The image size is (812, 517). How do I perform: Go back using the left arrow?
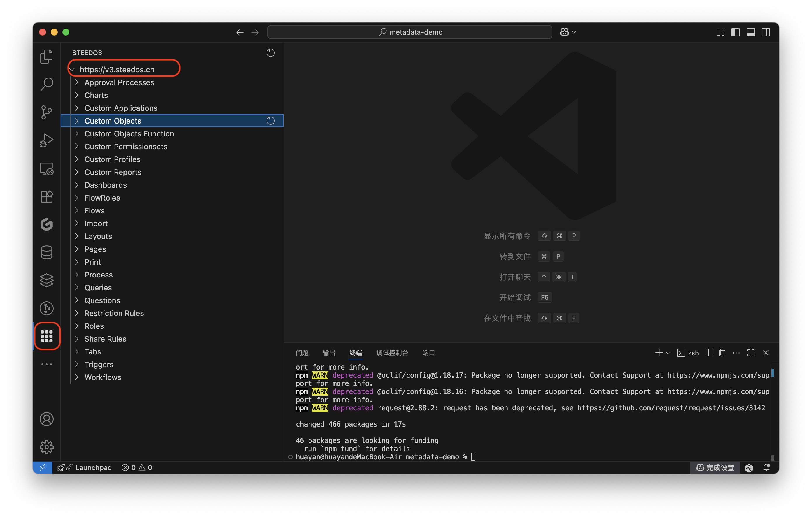pos(240,32)
